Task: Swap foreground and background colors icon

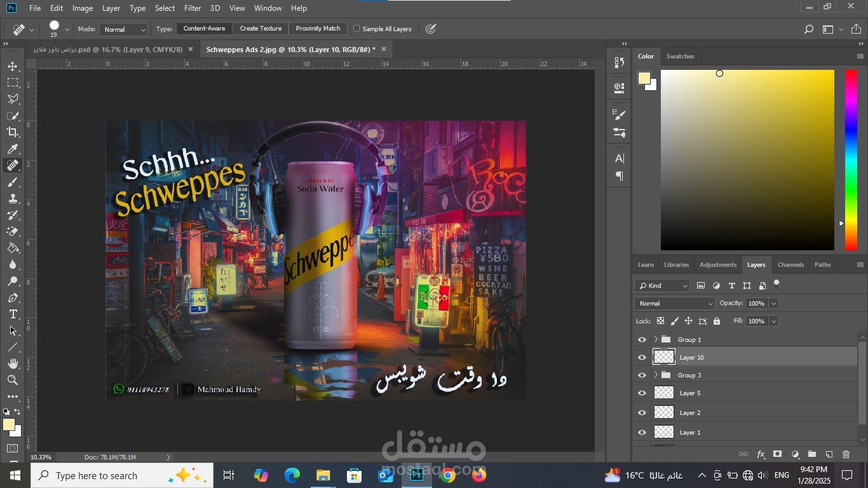Action: [x=18, y=412]
